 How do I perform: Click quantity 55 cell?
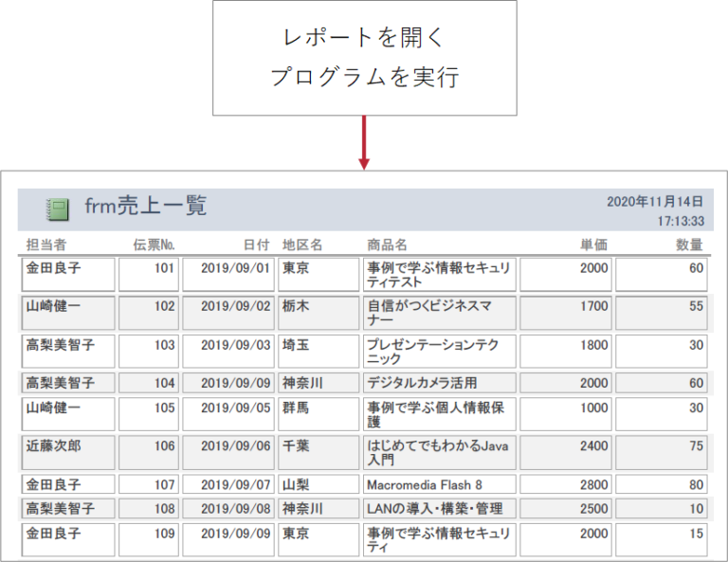tap(662, 313)
